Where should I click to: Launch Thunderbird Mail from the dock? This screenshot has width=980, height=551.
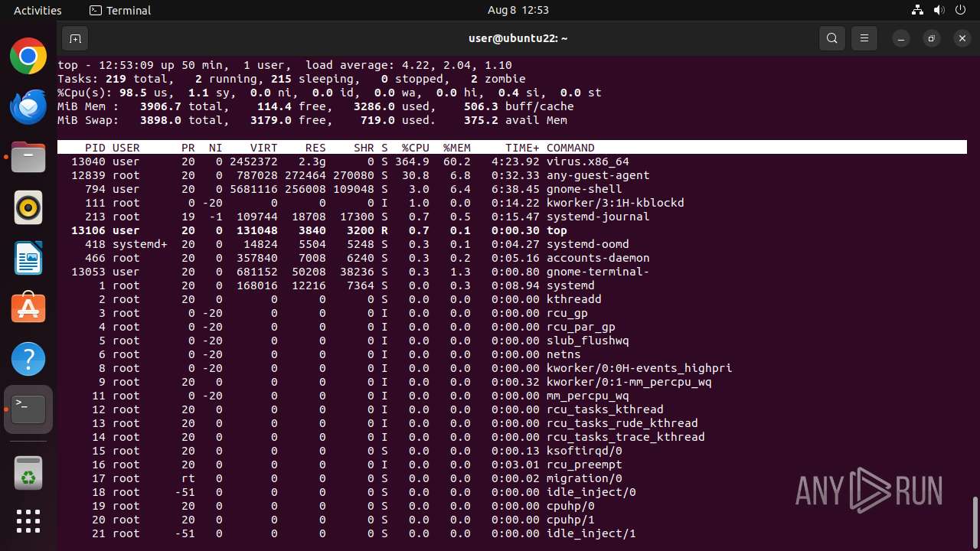28,106
